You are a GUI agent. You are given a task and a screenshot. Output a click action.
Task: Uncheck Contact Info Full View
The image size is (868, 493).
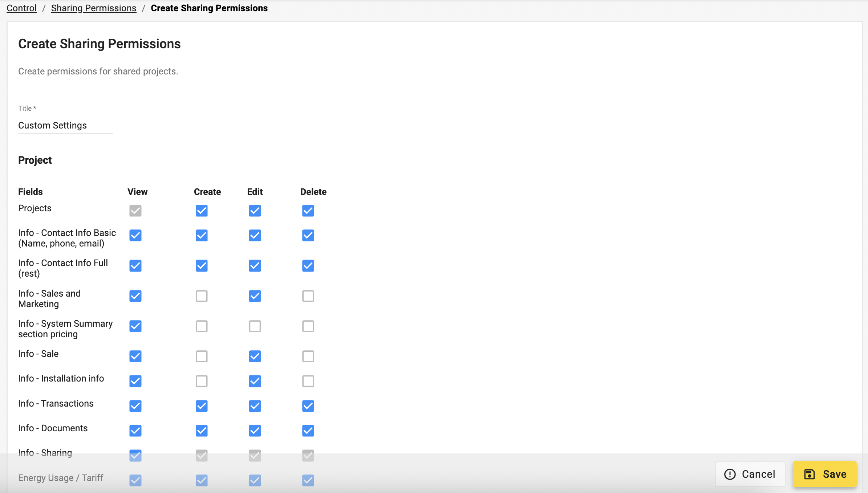coord(135,266)
